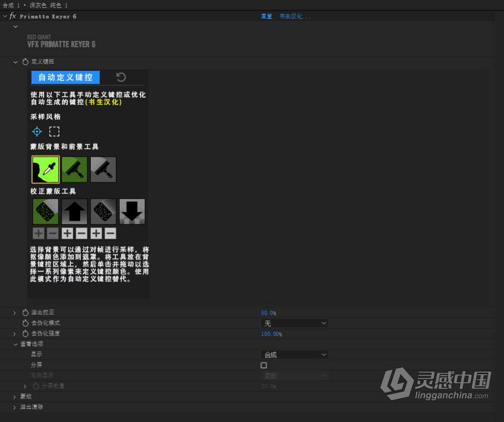
Task: Select the green clean background brush tool
Action: pos(75,170)
